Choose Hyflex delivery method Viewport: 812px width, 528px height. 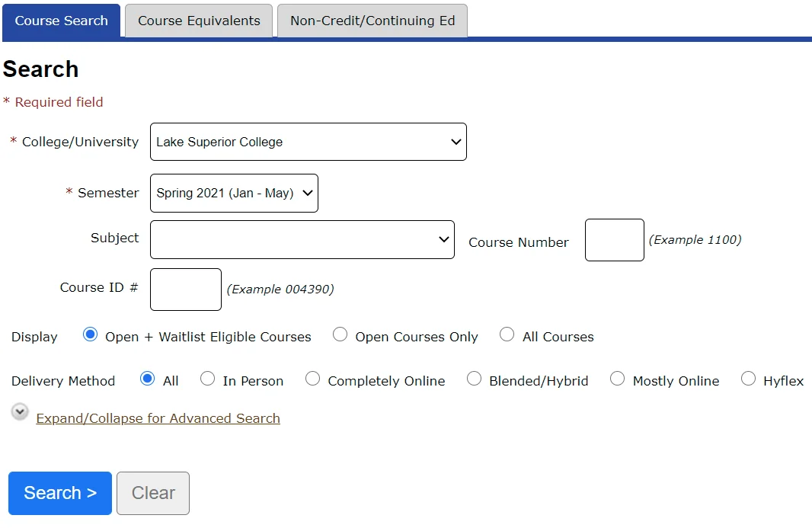tap(748, 379)
